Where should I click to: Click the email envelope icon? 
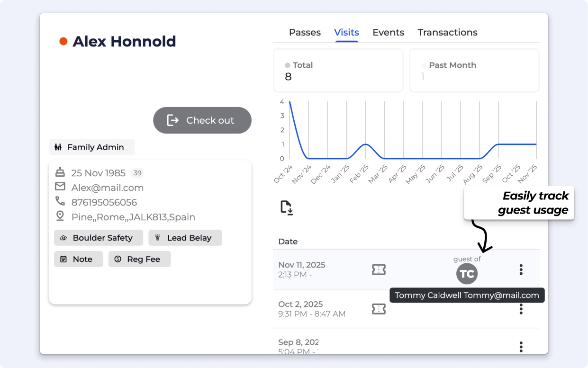[60, 187]
